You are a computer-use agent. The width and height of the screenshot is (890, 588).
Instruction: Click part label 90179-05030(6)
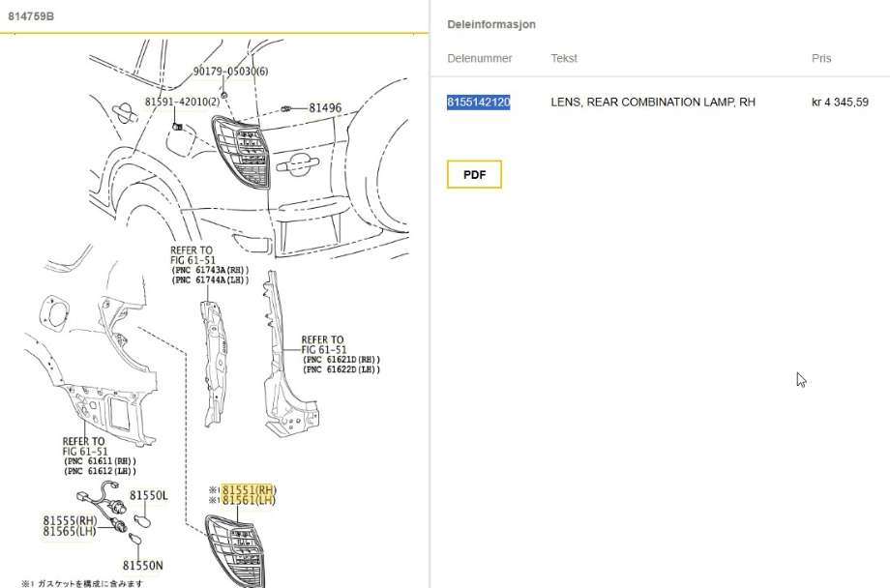click(x=230, y=72)
